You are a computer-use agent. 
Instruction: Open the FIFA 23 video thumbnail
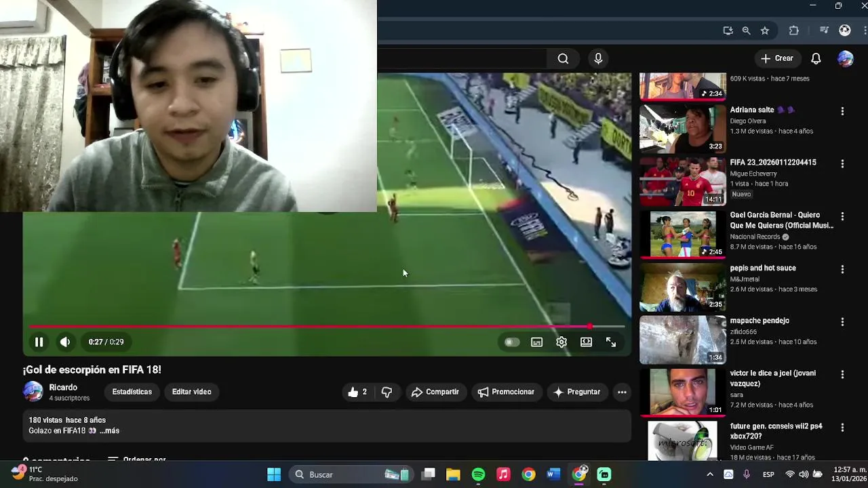[683, 182]
